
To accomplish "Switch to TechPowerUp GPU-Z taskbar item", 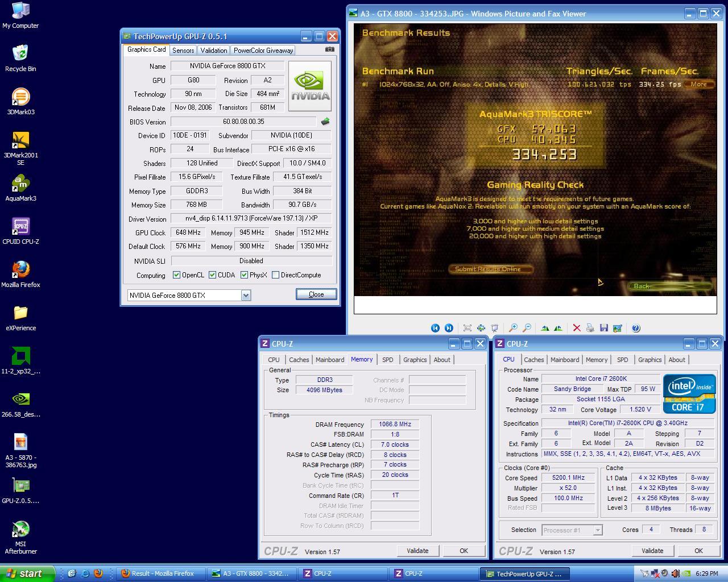I will 525,573.
